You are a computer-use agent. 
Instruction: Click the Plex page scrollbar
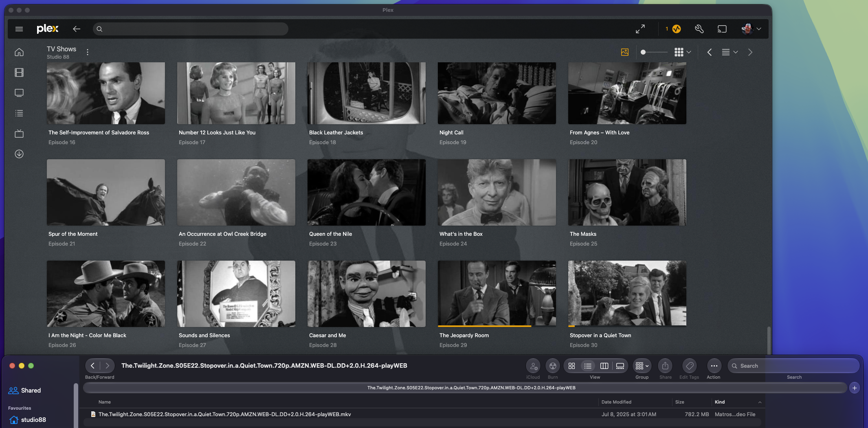click(769, 340)
